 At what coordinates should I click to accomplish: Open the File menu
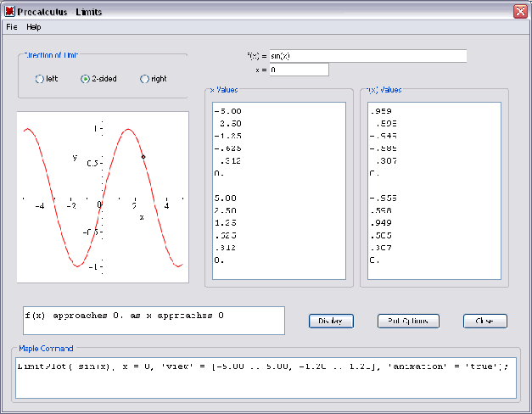tap(11, 27)
